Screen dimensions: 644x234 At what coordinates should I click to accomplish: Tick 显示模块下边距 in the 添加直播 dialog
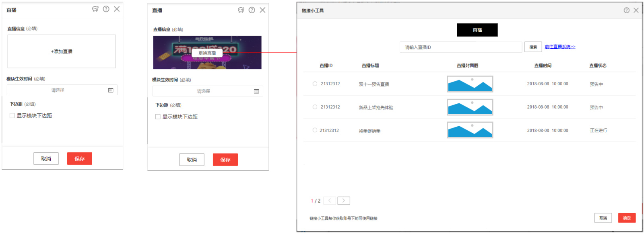click(x=12, y=115)
